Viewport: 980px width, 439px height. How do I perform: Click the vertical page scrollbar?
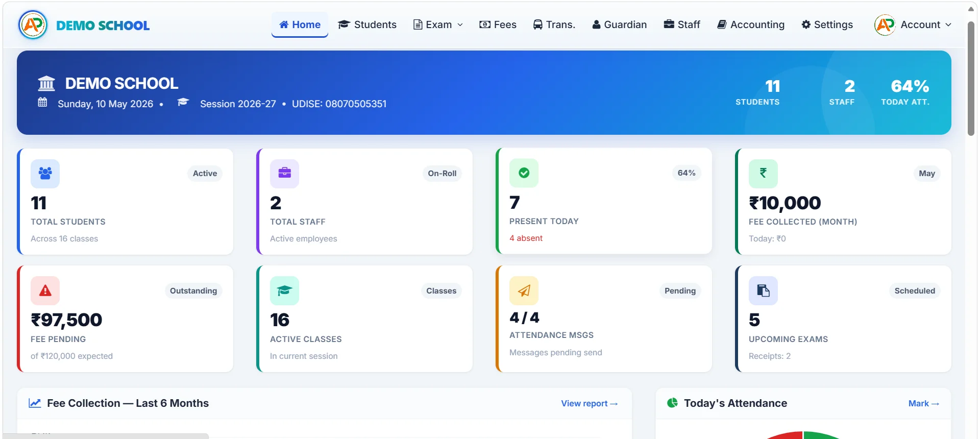point(971,79)
